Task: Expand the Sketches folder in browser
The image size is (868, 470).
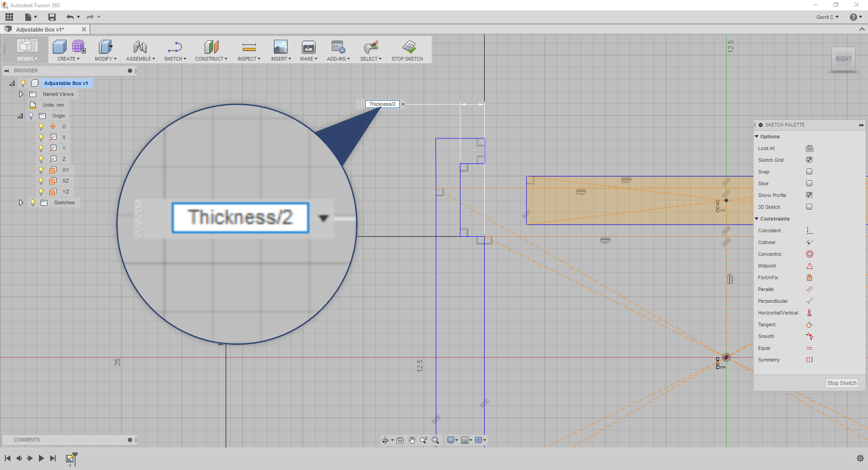Action: pyautogui.click(x=21, y=202)
